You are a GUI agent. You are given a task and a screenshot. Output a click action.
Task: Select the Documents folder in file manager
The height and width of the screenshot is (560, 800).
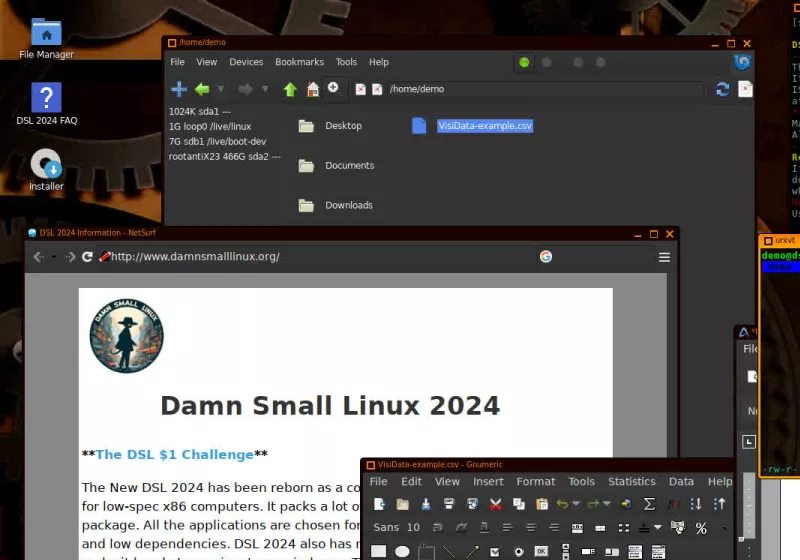pos(337,165)
